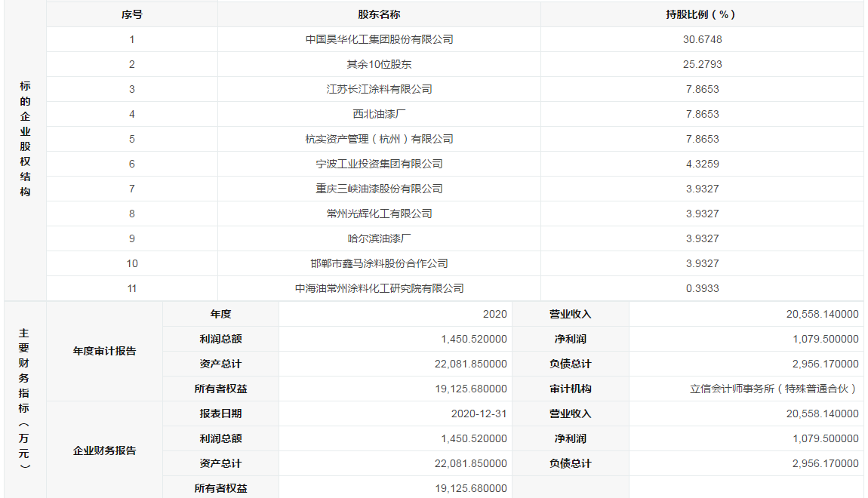Click 7.8653 in the 杭实资产管理 row
Image resolution: width=868 pixels, height=498 pixels.
tap(703, 139)
